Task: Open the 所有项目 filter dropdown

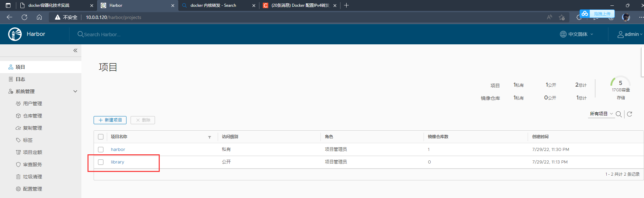Action: pyautogui.click(x=601, y=114)
